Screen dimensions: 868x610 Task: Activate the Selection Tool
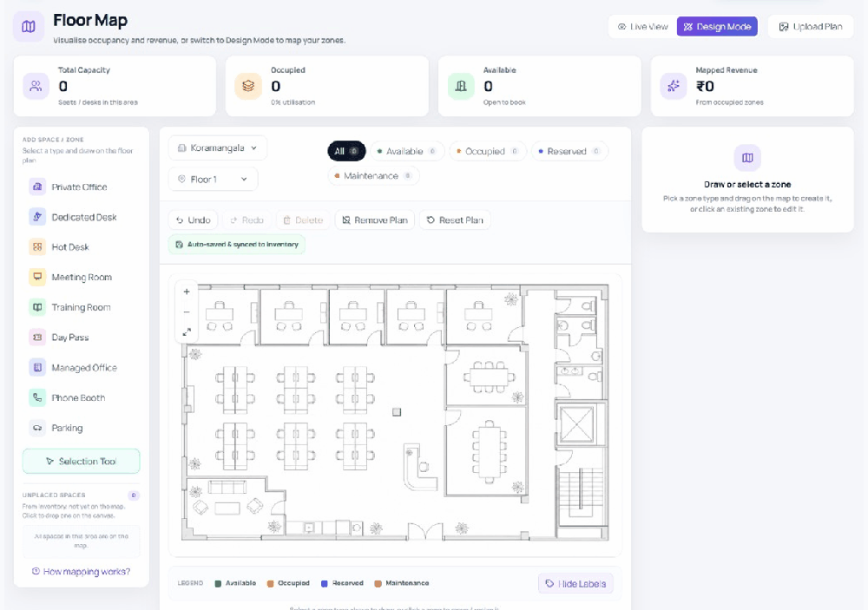tap(81, 461)
